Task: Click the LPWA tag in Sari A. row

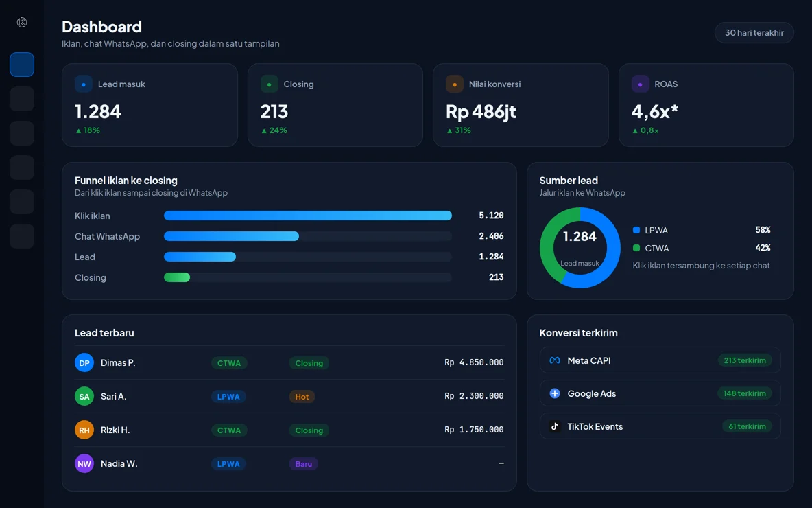Action: [x=228, y=397]
